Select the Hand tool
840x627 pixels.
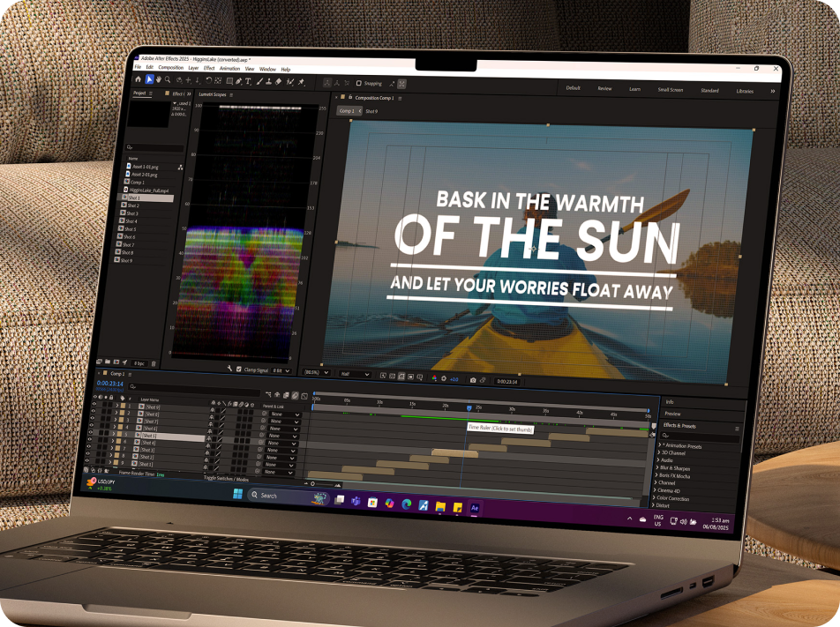159,79
